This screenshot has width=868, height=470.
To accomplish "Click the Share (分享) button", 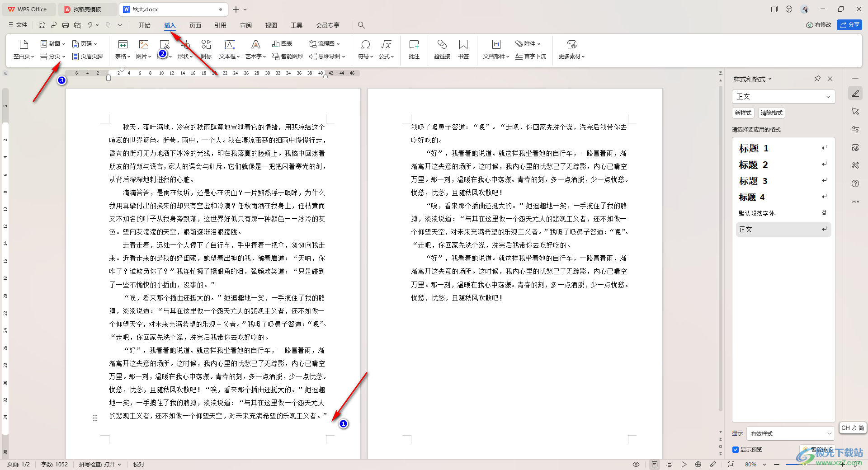I will (849, 25).
